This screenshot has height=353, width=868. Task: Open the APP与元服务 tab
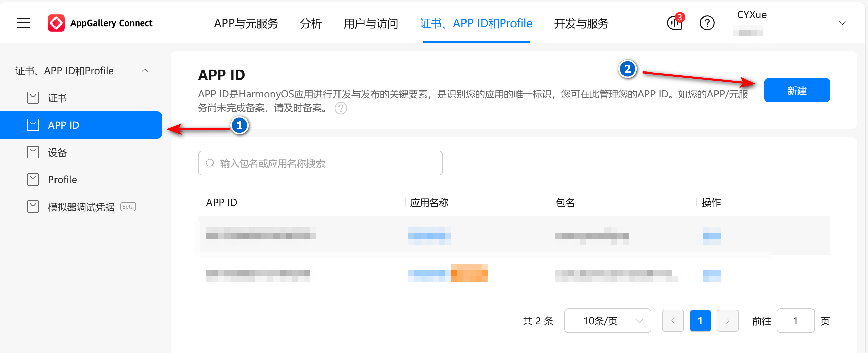[x=246, y=23]
